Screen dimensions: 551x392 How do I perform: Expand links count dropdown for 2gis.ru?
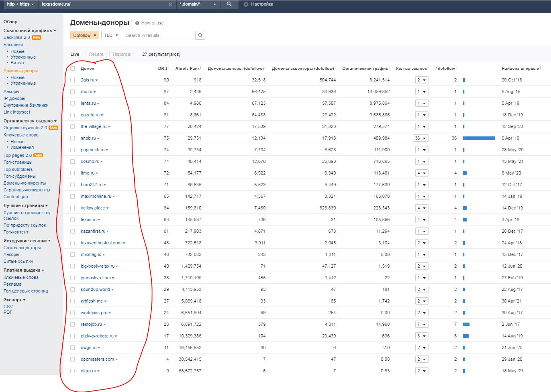coord(421,80)
